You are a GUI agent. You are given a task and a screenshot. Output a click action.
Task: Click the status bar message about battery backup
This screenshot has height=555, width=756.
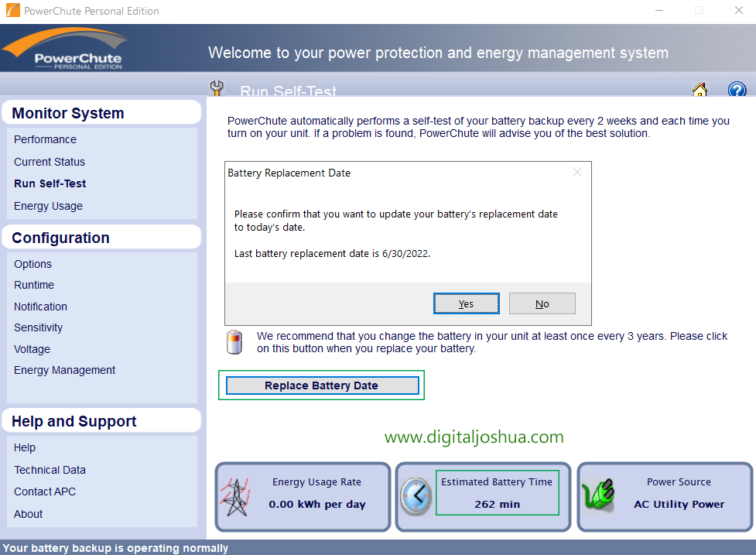point(115,548)
